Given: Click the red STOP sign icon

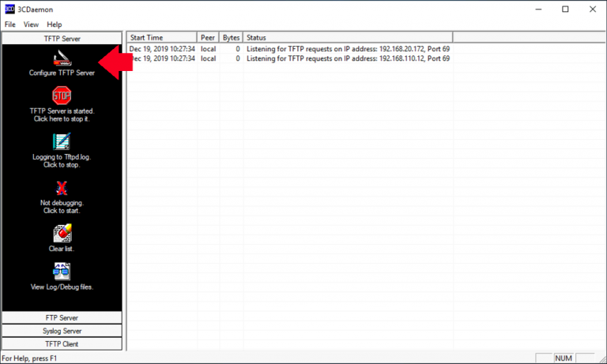Looking at the screenshot, I should click(62, 96).
